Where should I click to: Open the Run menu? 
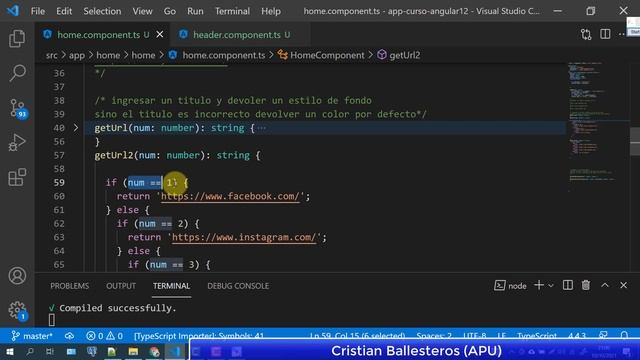195,11
